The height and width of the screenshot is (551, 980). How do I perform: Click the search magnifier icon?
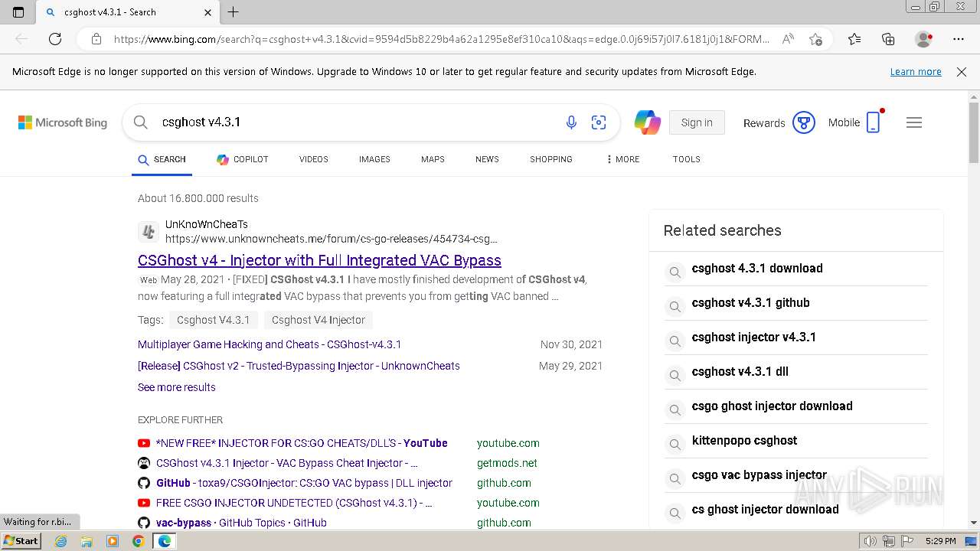(140, 122)
